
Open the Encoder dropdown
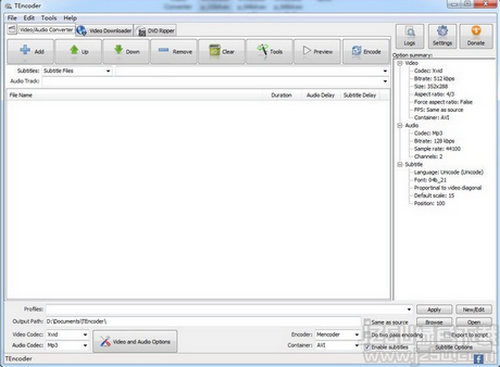(337, 334)
